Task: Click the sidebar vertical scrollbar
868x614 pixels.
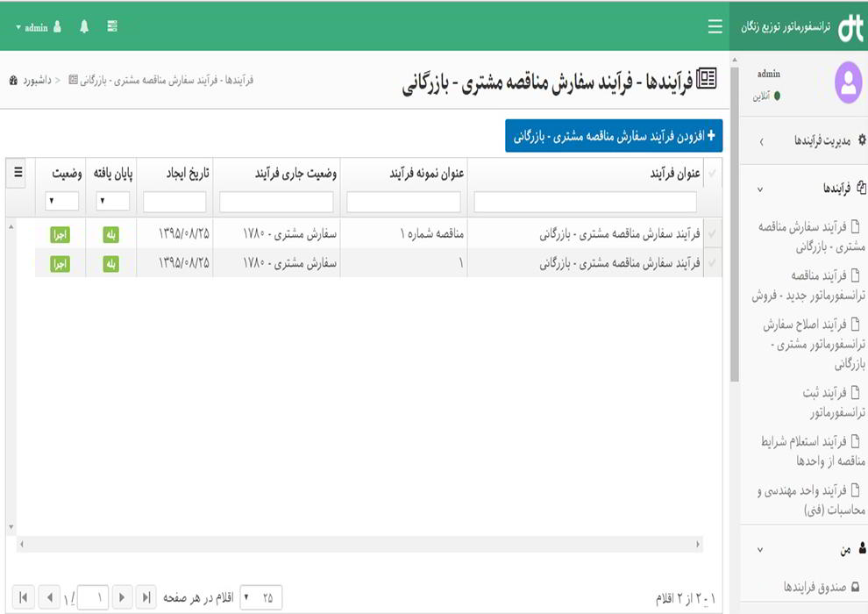Action: (x=735, y=225)
